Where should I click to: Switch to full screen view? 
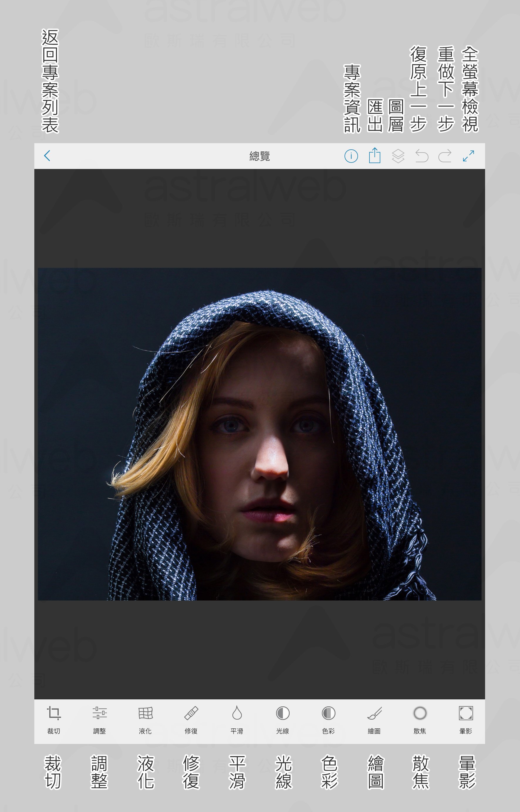(468, 156)
